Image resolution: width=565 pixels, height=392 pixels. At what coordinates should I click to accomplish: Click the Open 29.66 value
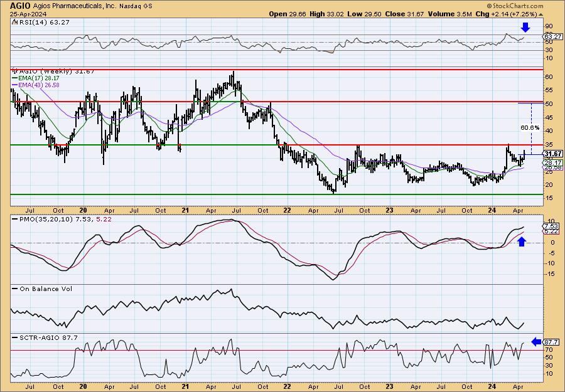pos(288,14)
